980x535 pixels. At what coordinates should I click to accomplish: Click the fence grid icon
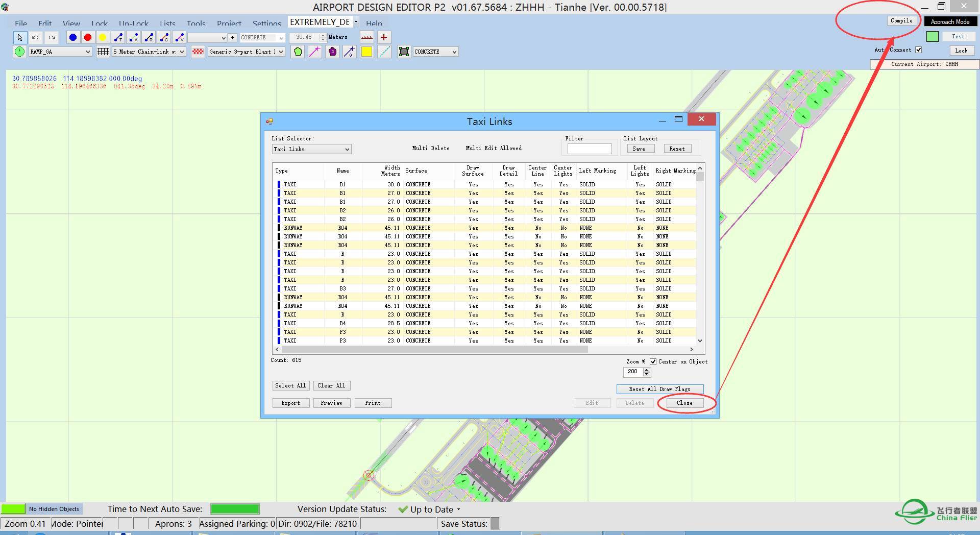point(103,52)
